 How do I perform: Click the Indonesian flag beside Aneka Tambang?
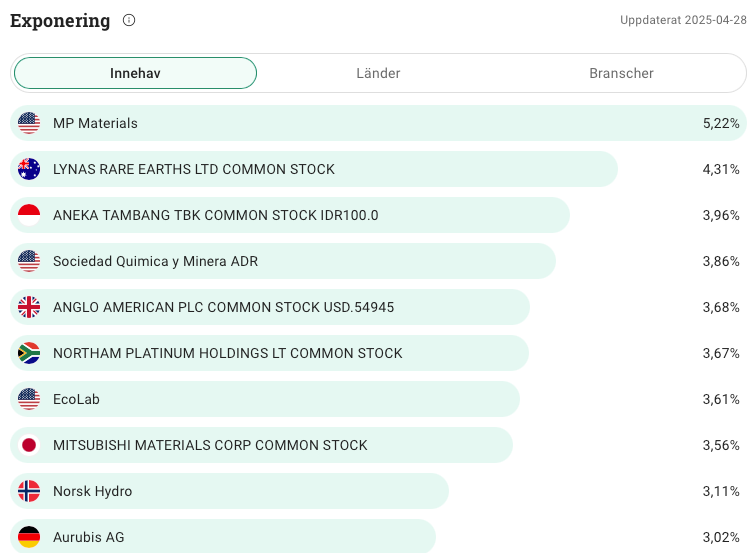pos(29,215)
